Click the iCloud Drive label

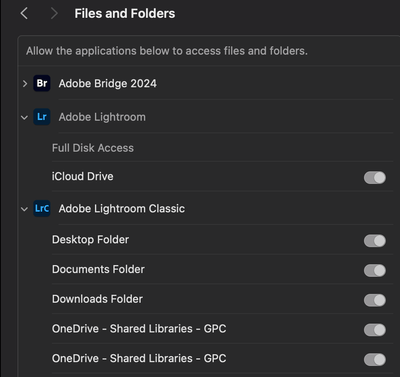point(82,176)
